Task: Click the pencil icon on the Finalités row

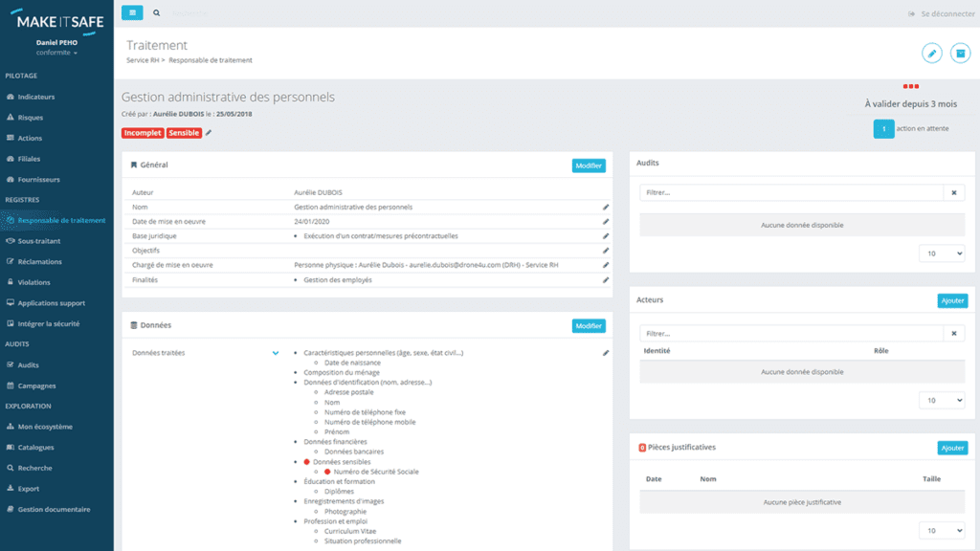Action: [x=606, y=280]
